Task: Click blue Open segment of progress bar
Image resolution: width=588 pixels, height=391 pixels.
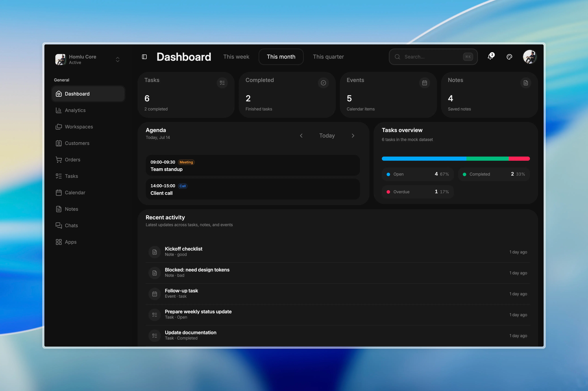Action: pyautogui.click(x=424, y=159)
